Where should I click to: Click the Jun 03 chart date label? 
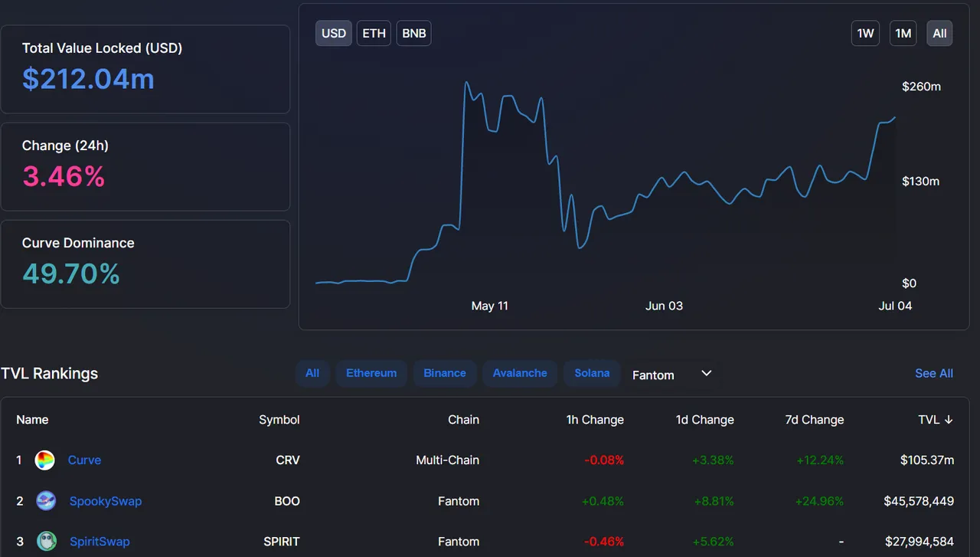point(664,306)
